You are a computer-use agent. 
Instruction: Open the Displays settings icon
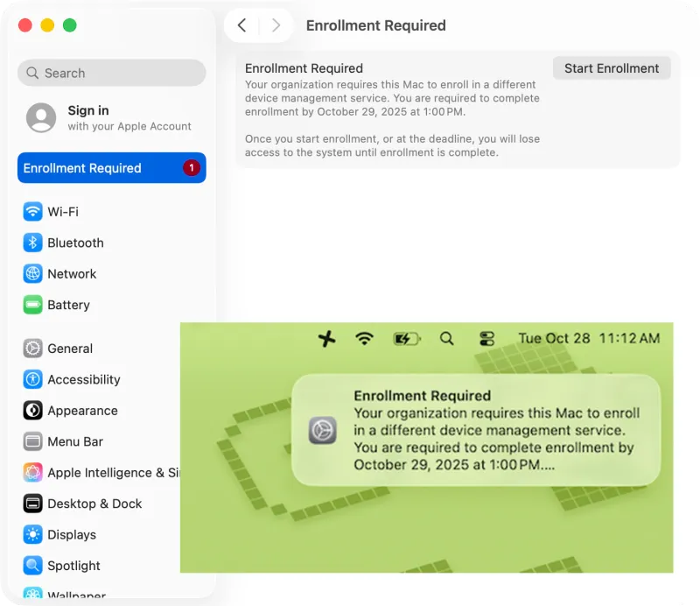pos(32,535)
